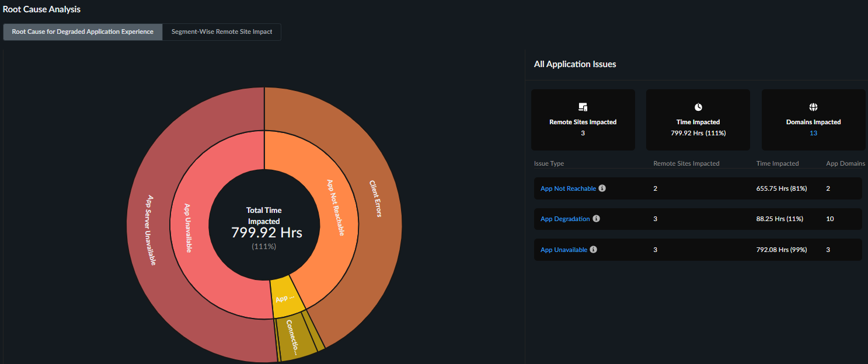Switch to Segment-Wise Remote Site Impact tab
The width and height of the screenshot is (868, 364).
pyautogui.click(x=222, y=32)
